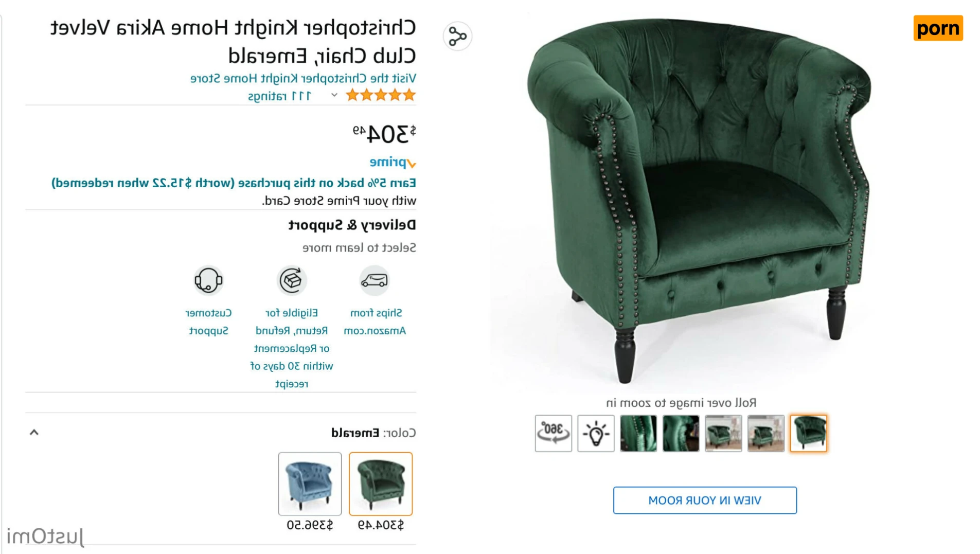The height and width of the screenshot is (554, 980).
Task: Click the orange star rating icons
Action: point(381,95)
